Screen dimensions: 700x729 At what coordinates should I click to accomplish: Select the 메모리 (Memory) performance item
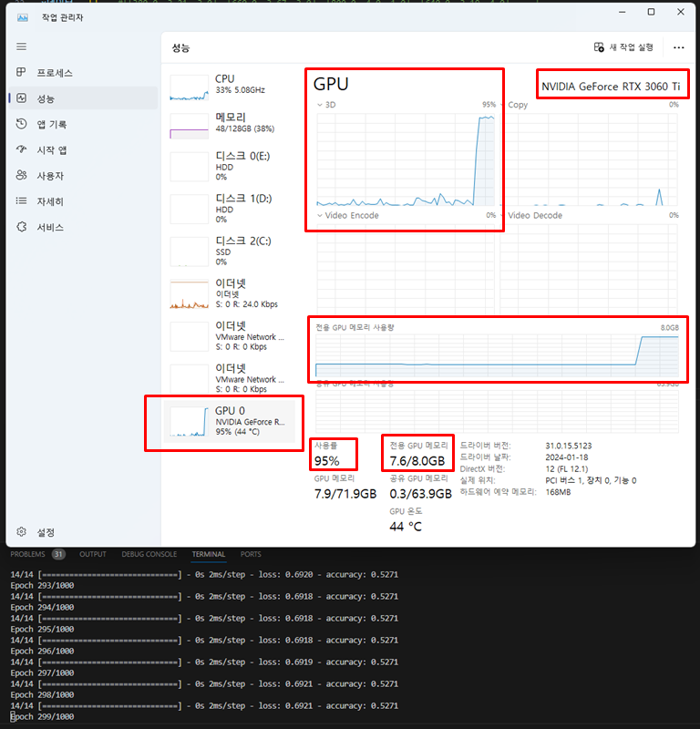pyautogui.click(x=232, y=126)
